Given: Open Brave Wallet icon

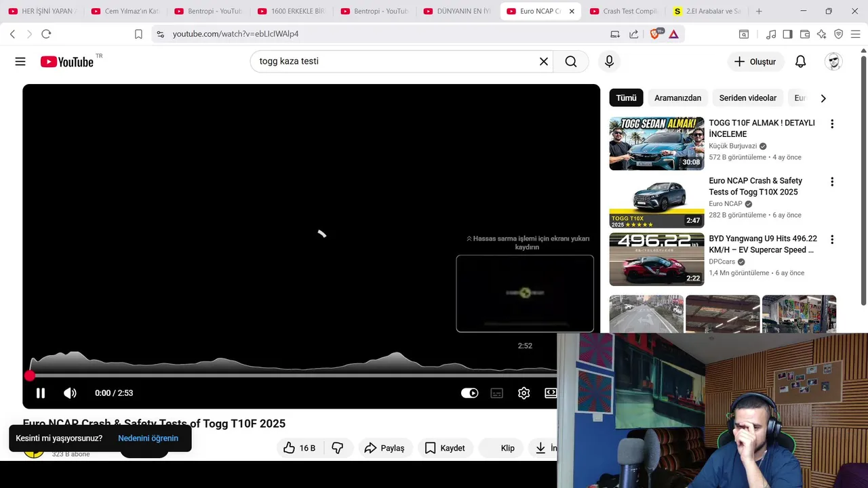Looking at the screenshot, I should (805, 34).
